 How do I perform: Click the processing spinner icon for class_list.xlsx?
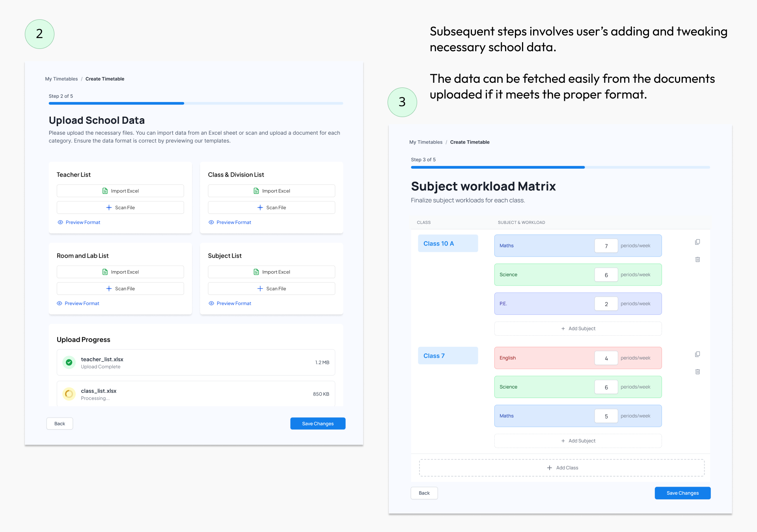[69, 394]
